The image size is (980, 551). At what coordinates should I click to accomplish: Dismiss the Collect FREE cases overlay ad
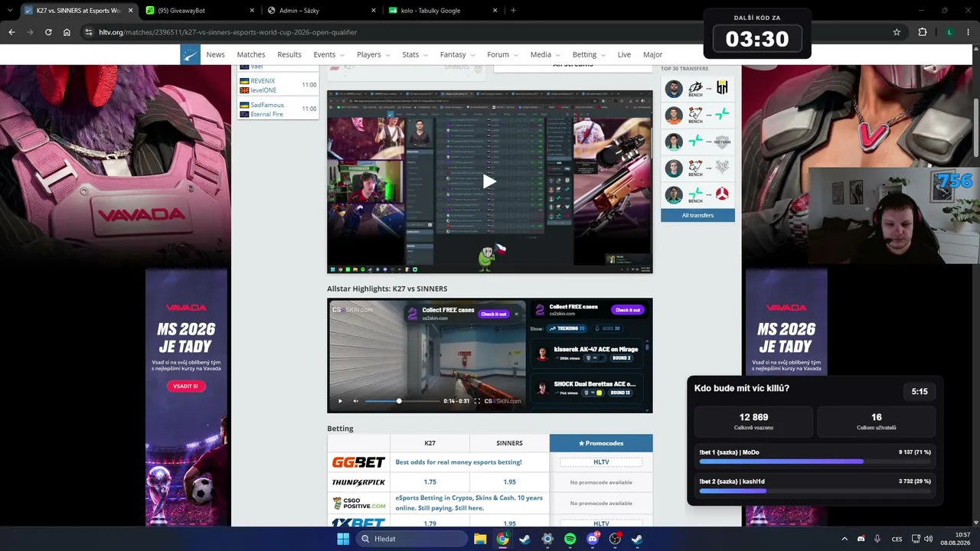[x=516, y=314]
